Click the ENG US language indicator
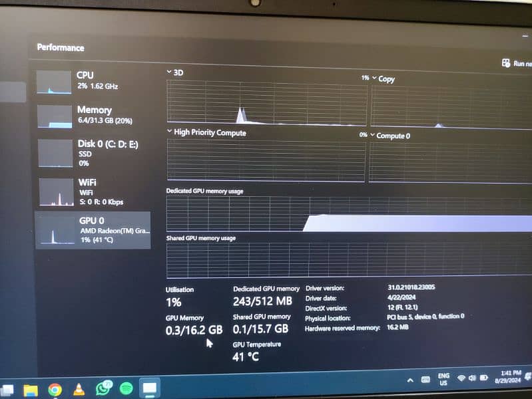Screen dimensions: 532x399 coord(443,379)
